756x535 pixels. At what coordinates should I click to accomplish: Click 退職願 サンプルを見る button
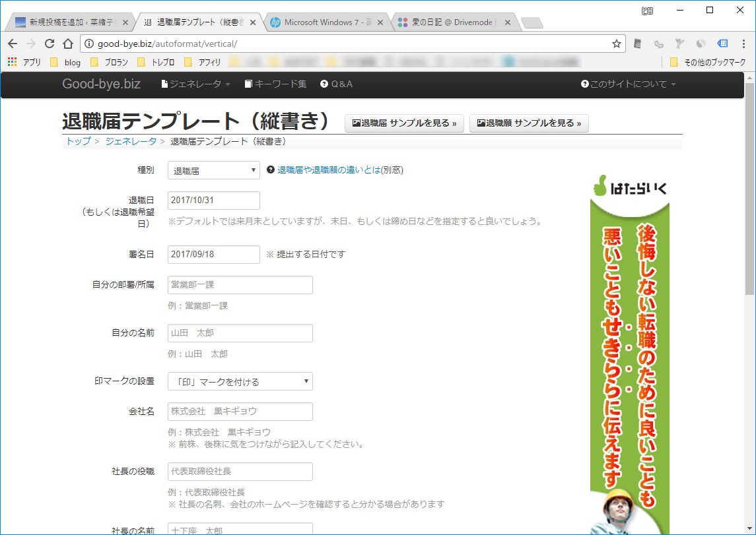tap(529, 123)
